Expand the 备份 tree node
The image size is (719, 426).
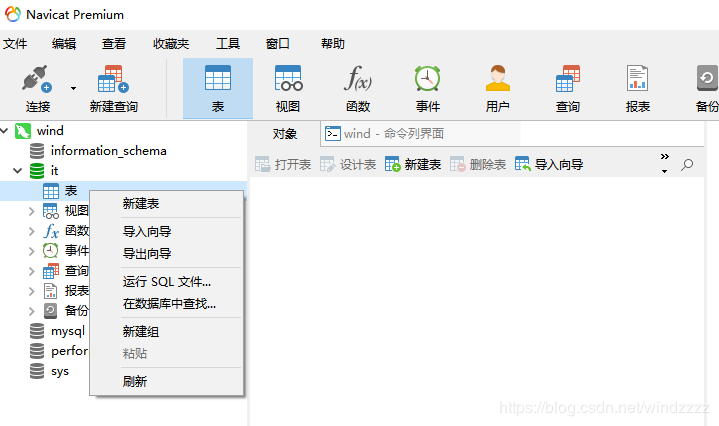(x=31, y=311)
